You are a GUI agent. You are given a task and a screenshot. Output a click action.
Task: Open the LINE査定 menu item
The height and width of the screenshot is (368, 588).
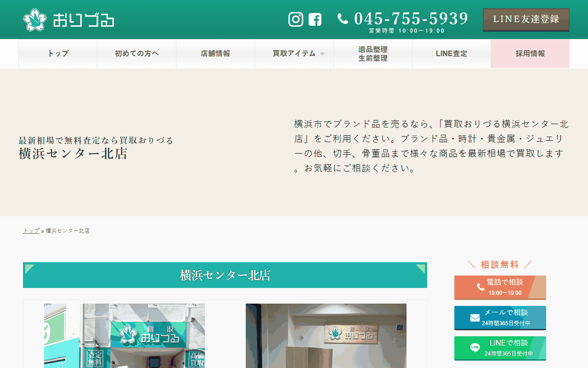pos(452,54)
